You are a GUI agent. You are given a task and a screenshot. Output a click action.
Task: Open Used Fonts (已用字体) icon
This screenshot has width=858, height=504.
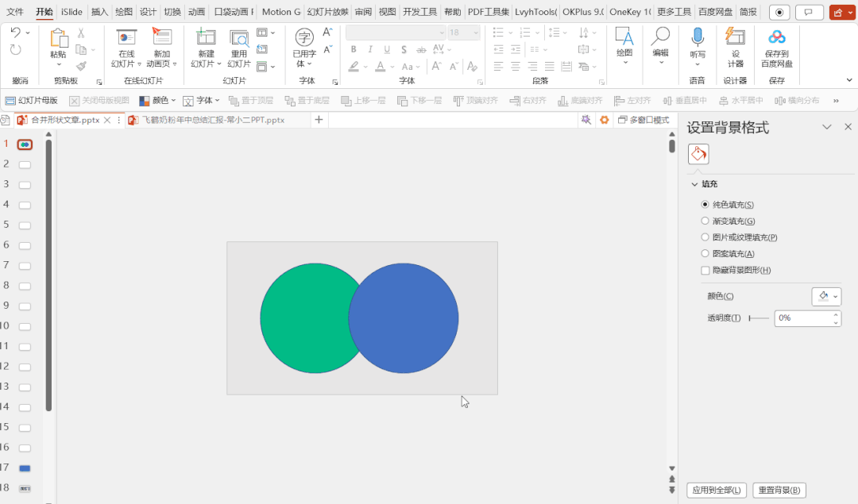pyautogui.click(x=304, y=38)
